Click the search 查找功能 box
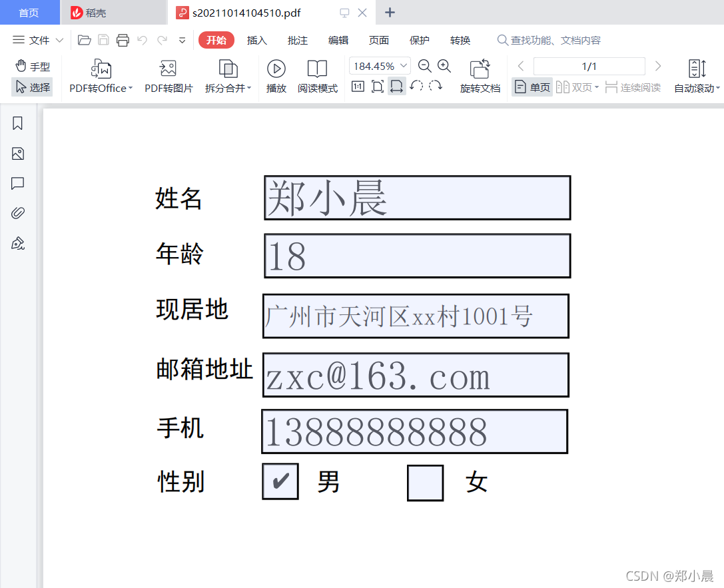The image size is (724, 588). coord(549,40)
